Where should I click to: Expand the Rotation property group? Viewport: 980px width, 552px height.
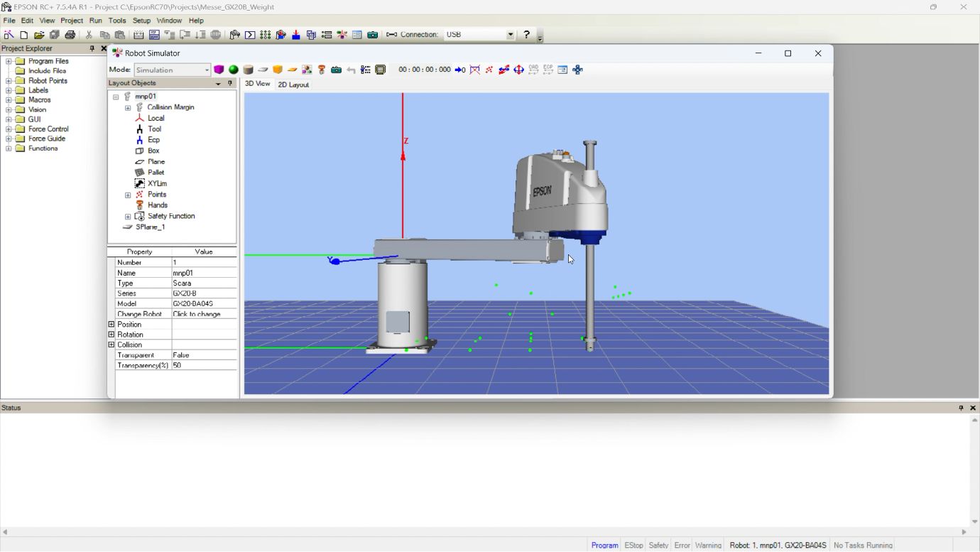click(111, 335)
